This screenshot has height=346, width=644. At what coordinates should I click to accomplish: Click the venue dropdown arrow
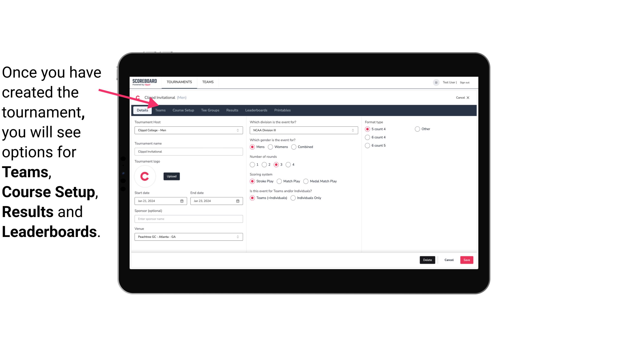point(238,237)
